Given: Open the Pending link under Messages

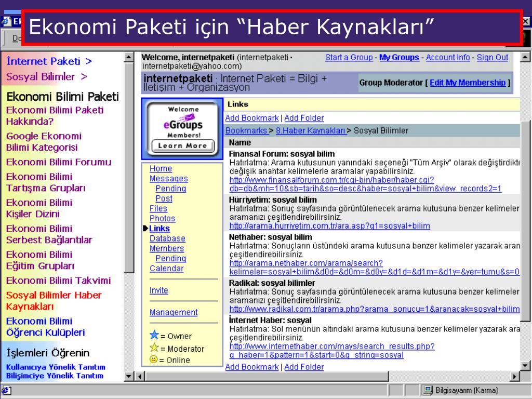Looking at the screenshot, I should coord(170,189).
